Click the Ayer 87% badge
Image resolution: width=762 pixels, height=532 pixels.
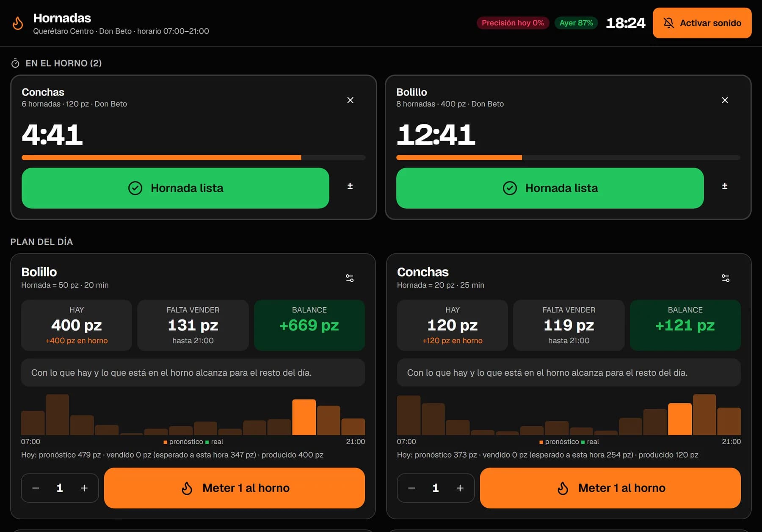pyautogui.click(x=576, y=23)
